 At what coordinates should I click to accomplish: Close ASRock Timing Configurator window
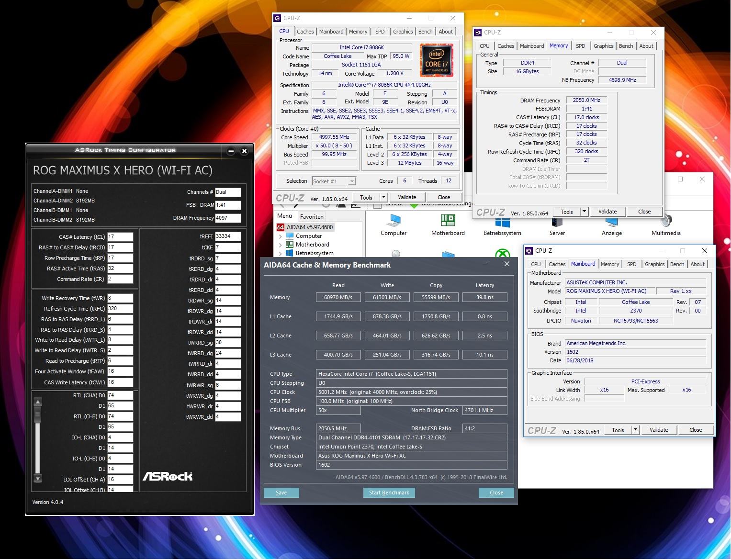pos(244,151)
